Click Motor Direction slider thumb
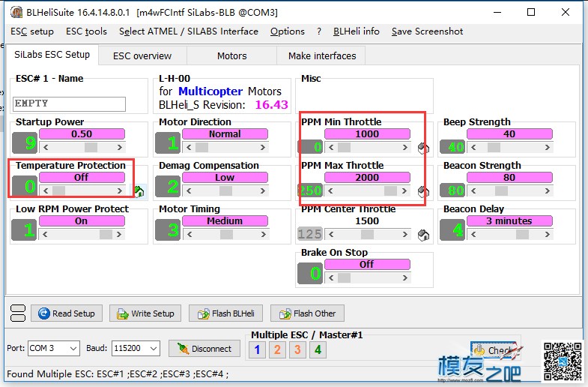The height and width of the screenshot is (387, 588). [x=201, y=148]
